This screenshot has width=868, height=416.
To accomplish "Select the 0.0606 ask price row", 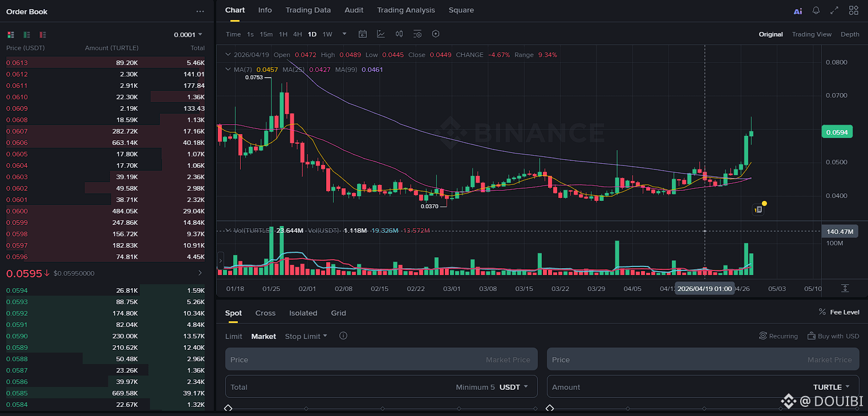I will [106, 143].
